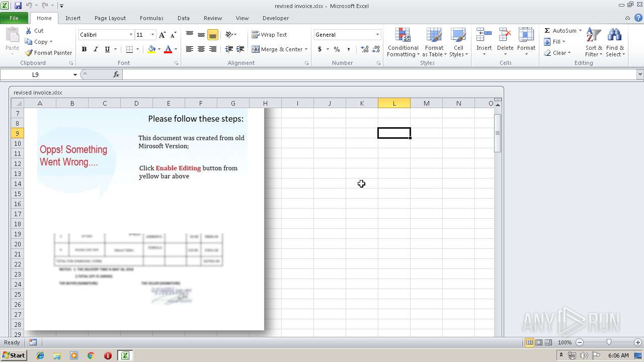
Task: Select column L header
Action: (x=394, y=103)
